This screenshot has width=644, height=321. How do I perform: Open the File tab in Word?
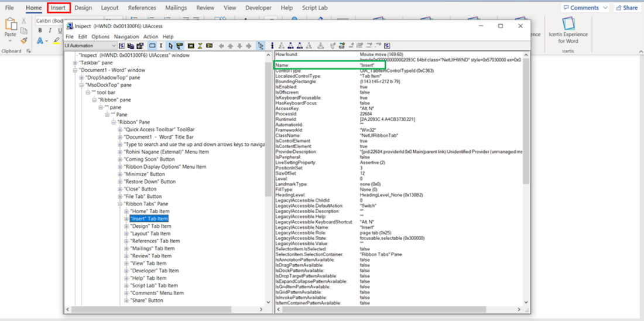coord(9,8)
